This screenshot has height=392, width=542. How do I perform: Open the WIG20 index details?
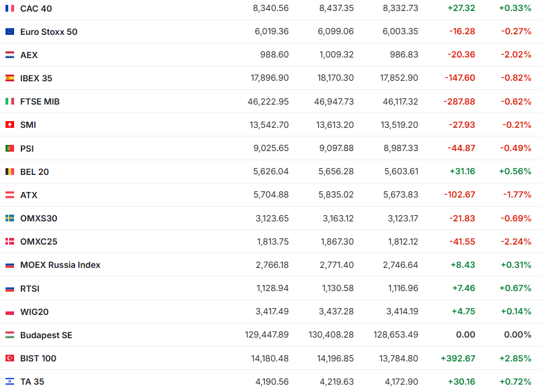(x=34, y=312)
